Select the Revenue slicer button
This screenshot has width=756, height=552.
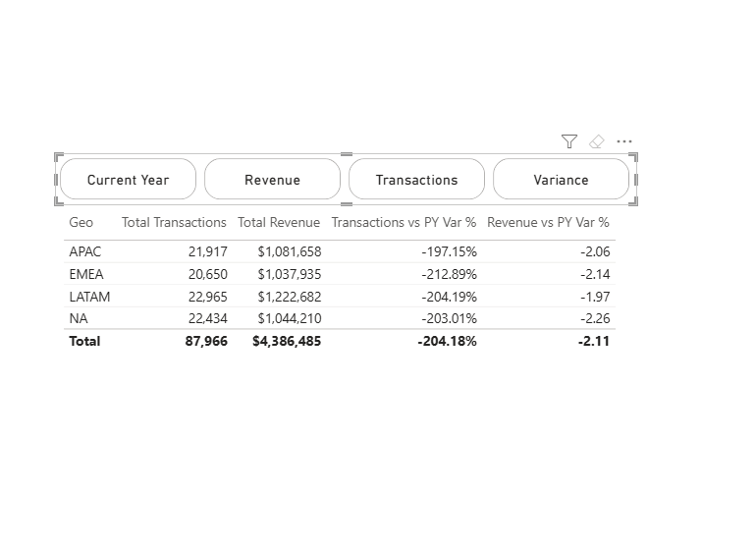pyautogui.click(x=272, y=179)
